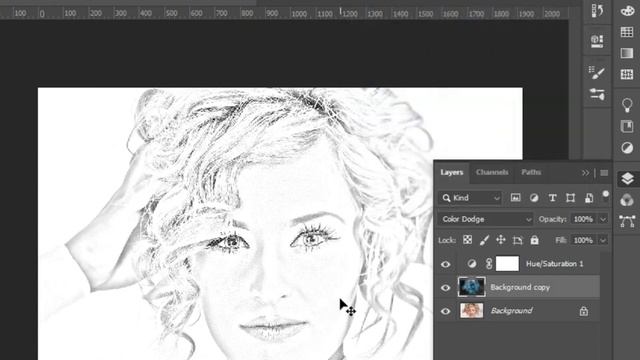Filter for shape layers icon

click(x=570, y=198)
